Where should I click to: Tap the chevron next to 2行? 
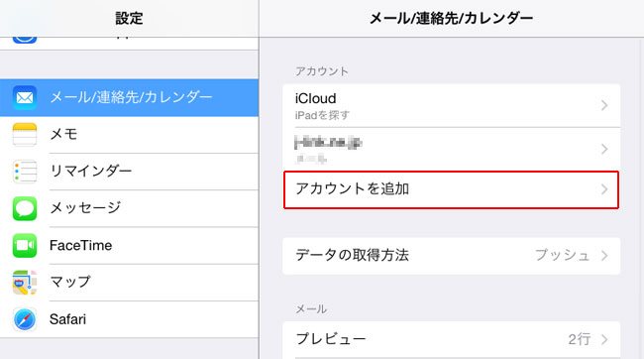(x=604, y=340)
